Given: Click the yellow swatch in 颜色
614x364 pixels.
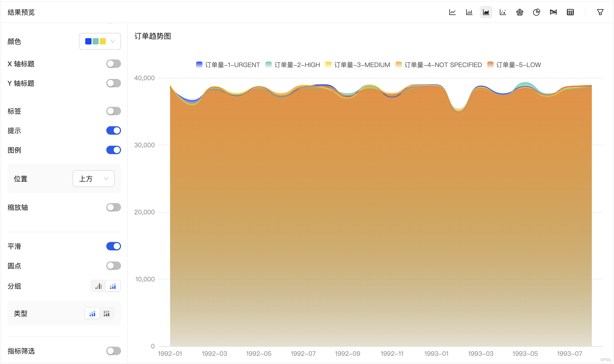Looking at the screenshot, I should click(x=103, y=41).
